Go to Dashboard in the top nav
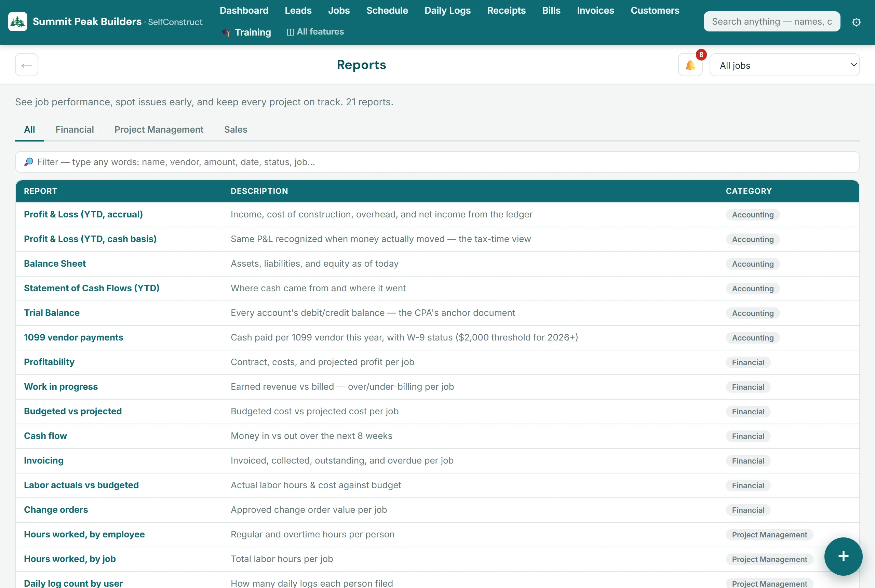Screen dimensions: 875x588 tap(244, 11)
